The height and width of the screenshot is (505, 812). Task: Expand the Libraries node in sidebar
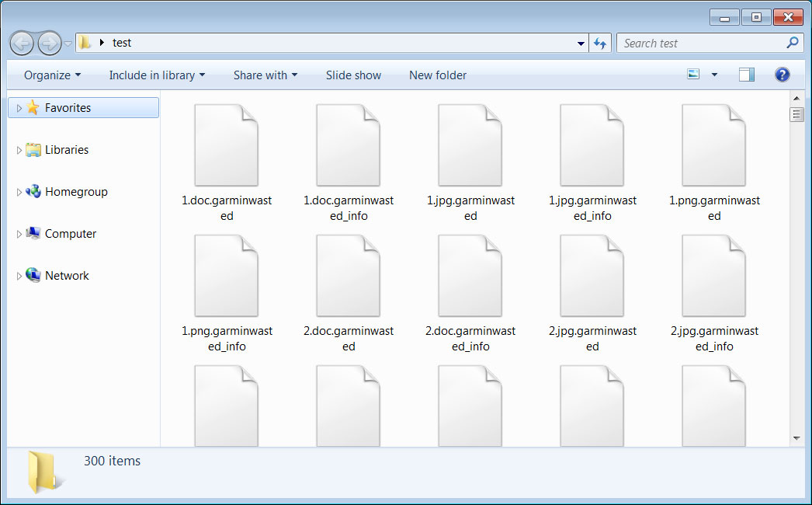pos(19,150)
